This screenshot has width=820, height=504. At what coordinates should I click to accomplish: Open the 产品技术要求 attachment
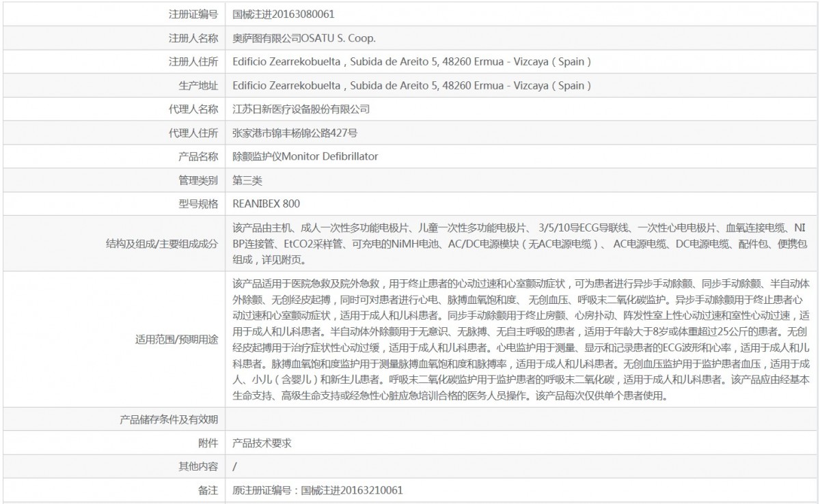262,443
